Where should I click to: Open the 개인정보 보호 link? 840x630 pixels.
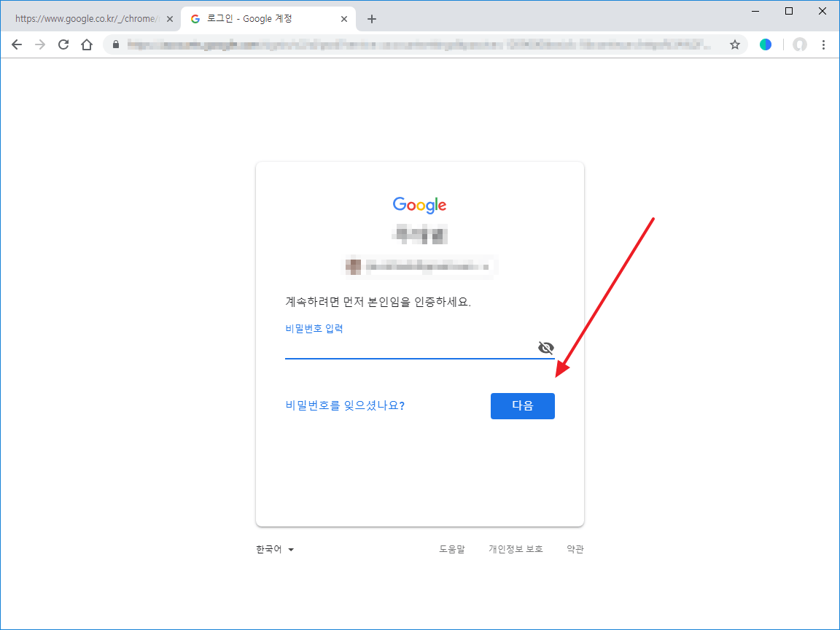click(516, 549)
